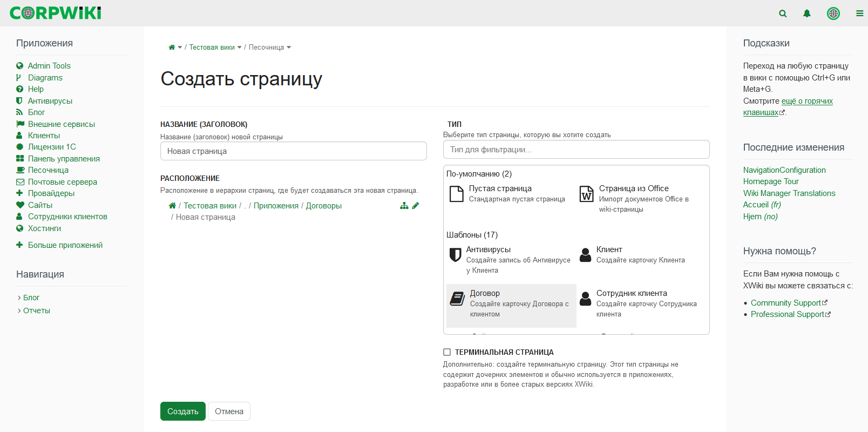Screen dimensions: 868x432
Task: Open the Сотрудники клиентов application
Action: pyautogui.click(x=67, y=217)
